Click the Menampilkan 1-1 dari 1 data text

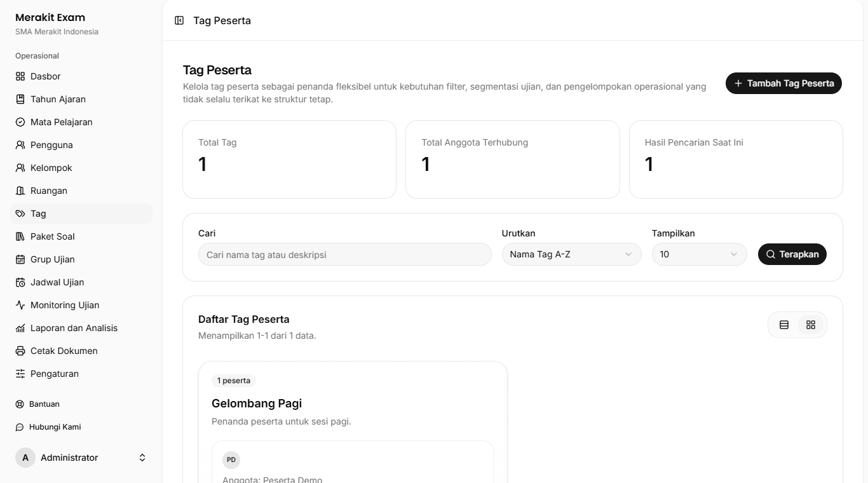[257, 336]
